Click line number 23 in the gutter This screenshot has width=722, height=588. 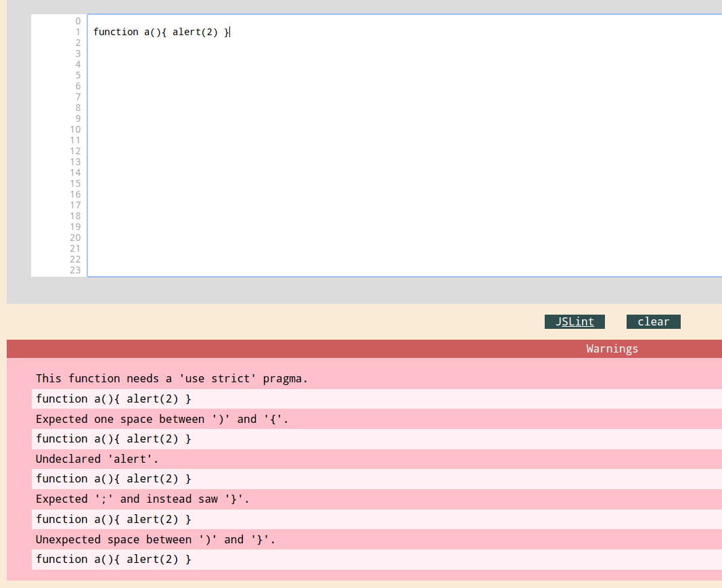(x=75, y=270)
